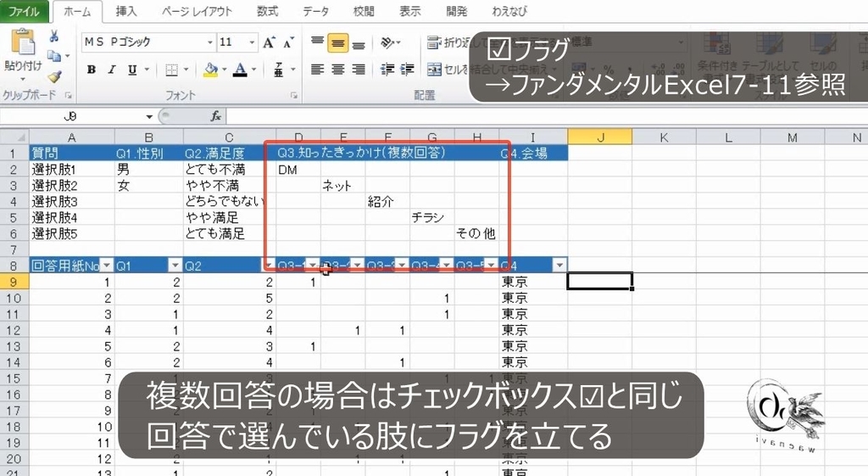Click the increase indent icon

(x=408, y=70)
